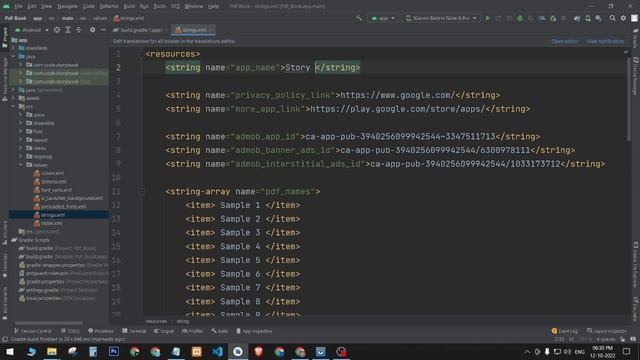640x360 pixels.
Task: Collapse the java folder
Action: coord(13,56)
